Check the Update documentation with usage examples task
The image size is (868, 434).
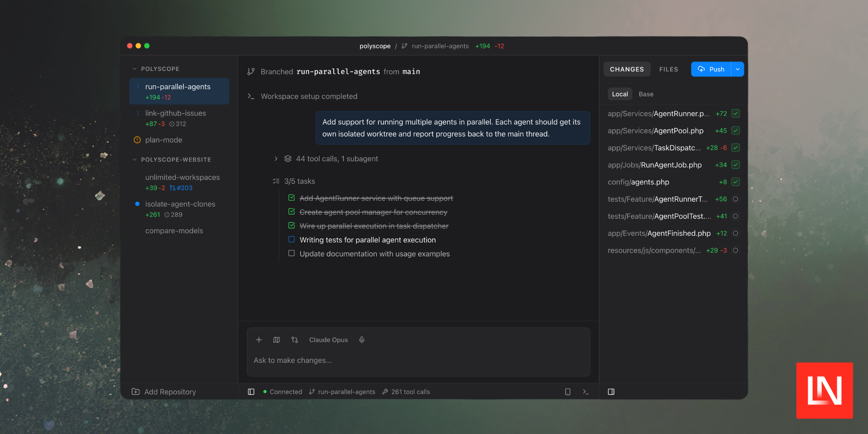coord(292,253)
